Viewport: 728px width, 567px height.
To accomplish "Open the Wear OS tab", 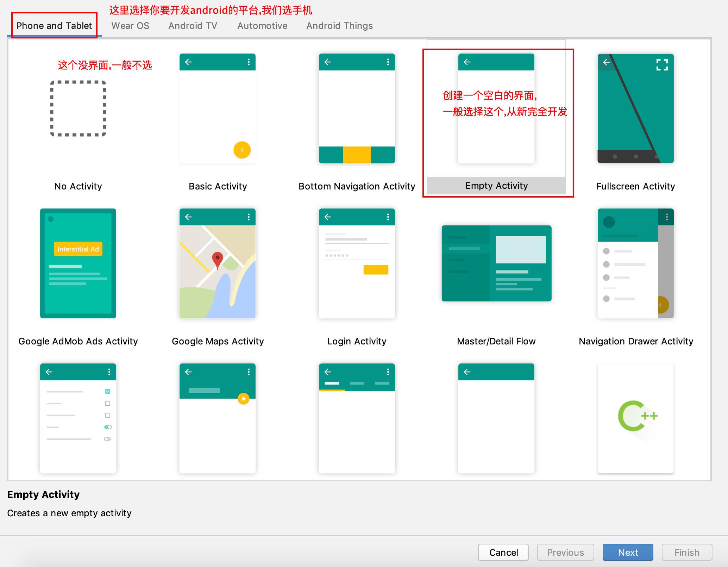I will pyautogui.click(x=130, y=26).
